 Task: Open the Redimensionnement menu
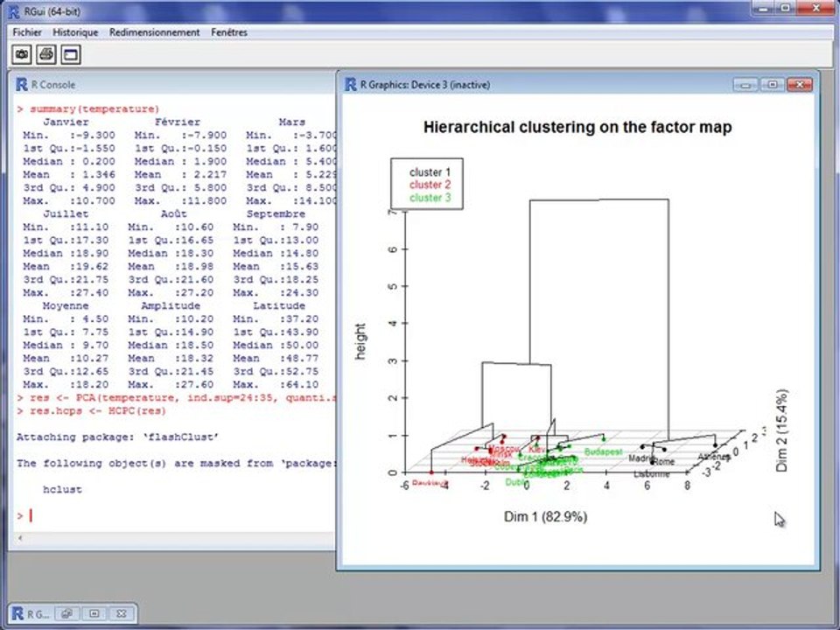[x=154, y=32]
